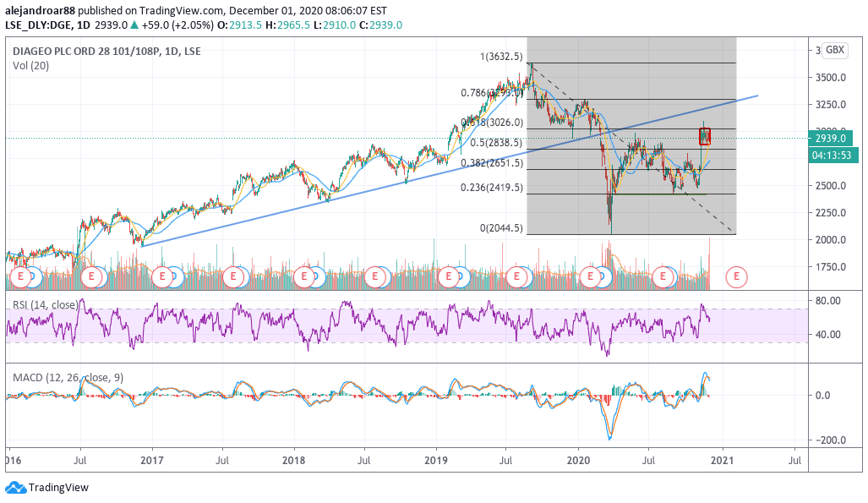Click the 0.5(2838.5) Fibonacci label
The image size is (868, 503).
click(x=496, y=143)
